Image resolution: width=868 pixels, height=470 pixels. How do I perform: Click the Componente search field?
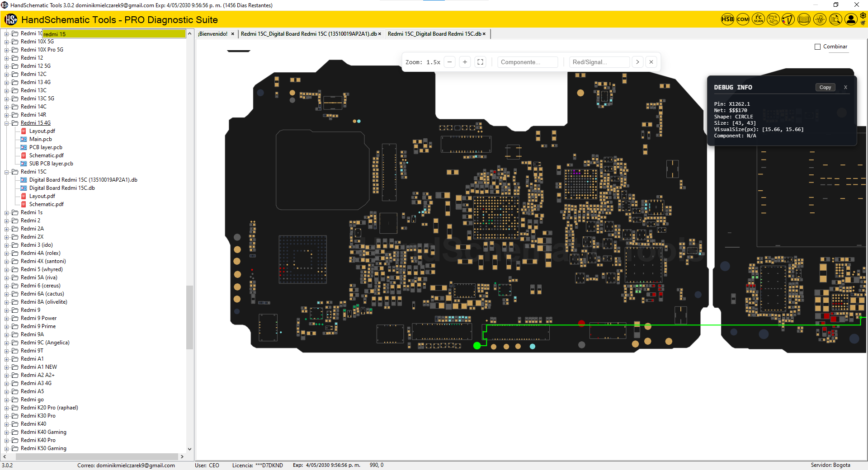528,62
